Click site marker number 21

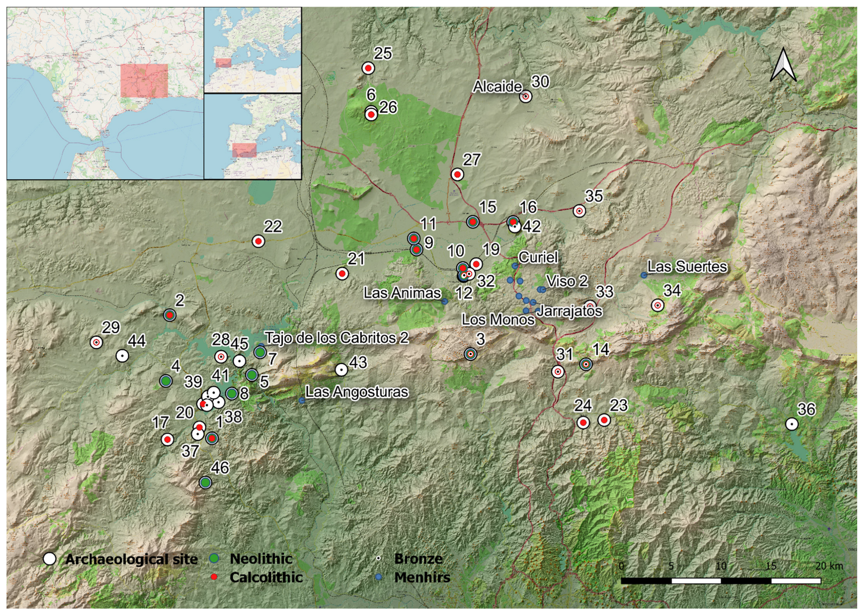click(x=342, y=273)
